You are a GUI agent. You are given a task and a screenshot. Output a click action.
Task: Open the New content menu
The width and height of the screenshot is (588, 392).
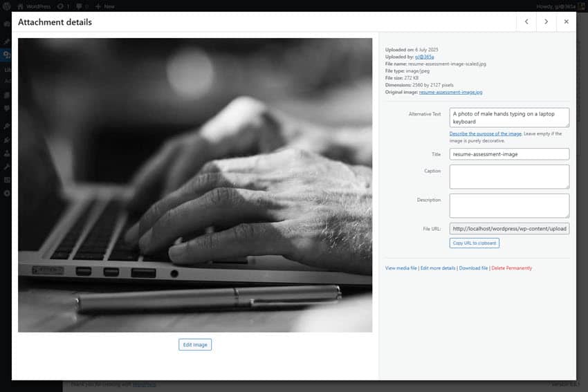(105, 6)
